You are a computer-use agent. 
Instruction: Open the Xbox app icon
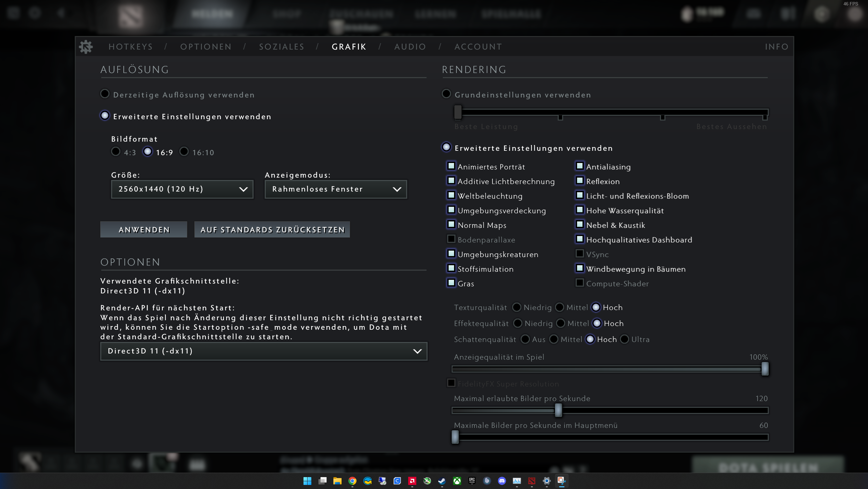click(457, 481)
